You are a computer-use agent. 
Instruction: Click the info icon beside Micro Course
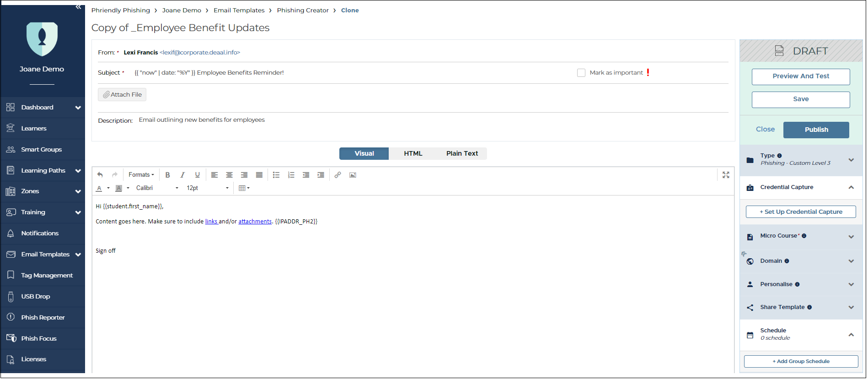(x=804, y=236)
